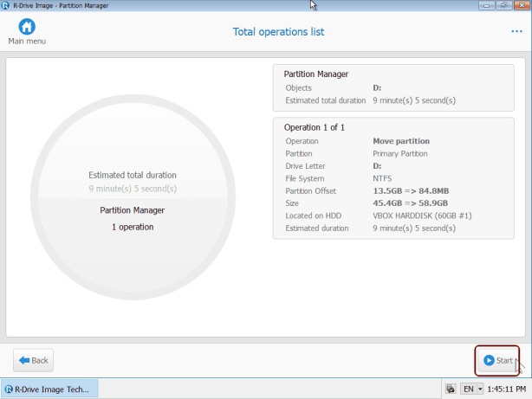Click the Start button
Image resolution: width=532 pixels, height=399 pixels.
pos(497,360)
